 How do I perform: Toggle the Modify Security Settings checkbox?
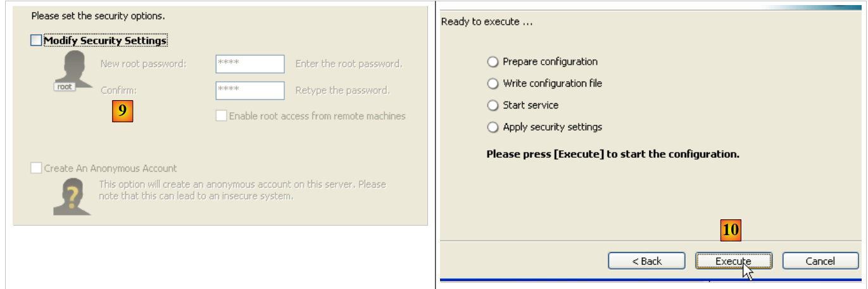[35, 41]
